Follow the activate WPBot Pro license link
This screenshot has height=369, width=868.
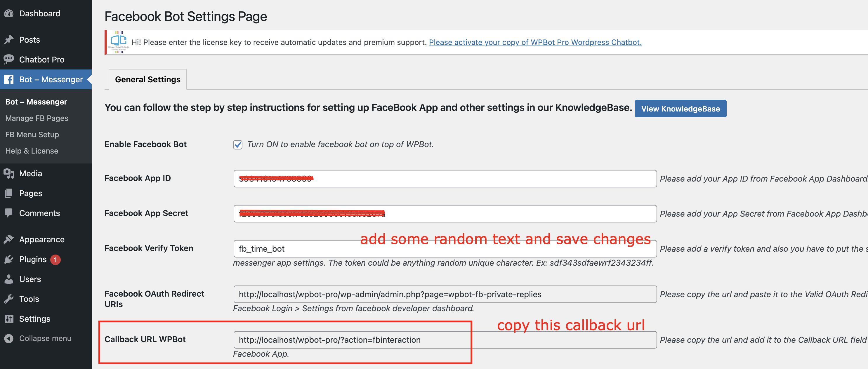click(535, 42)
